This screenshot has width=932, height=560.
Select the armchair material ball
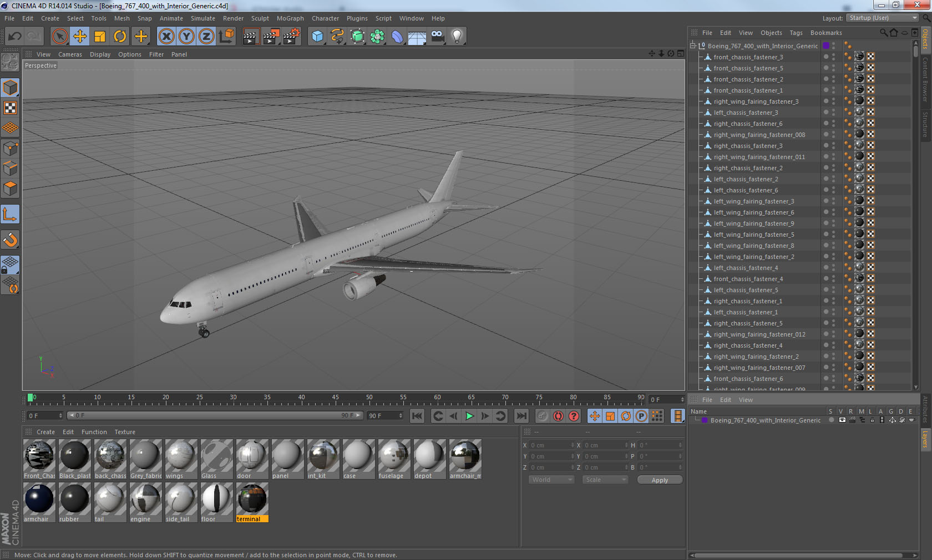pos(39,498)
